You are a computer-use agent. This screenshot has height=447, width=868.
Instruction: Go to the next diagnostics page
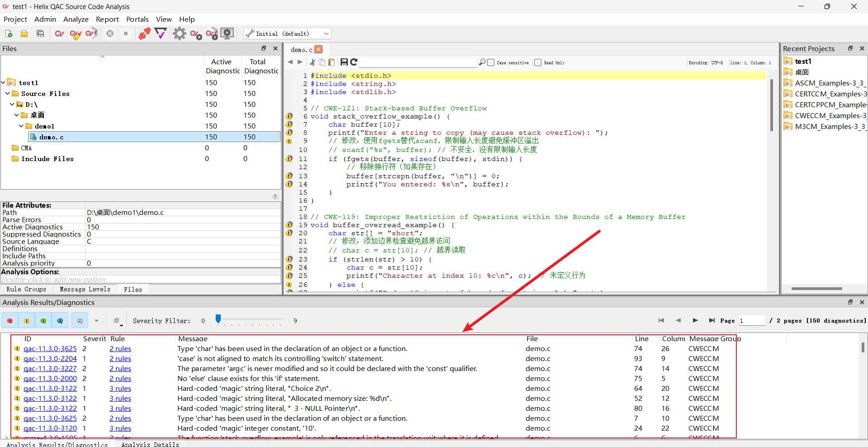pyautogui.click(x=695, y=320)
